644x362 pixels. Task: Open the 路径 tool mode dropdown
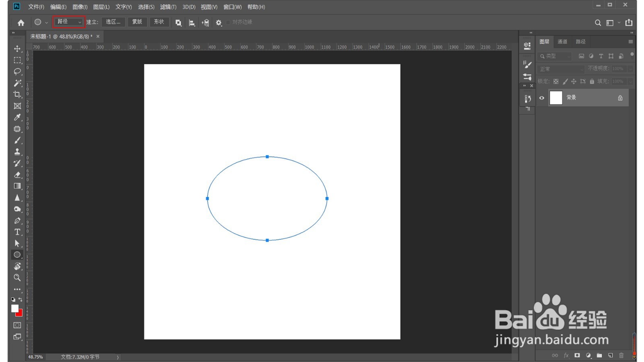click(x=68, y=22)
